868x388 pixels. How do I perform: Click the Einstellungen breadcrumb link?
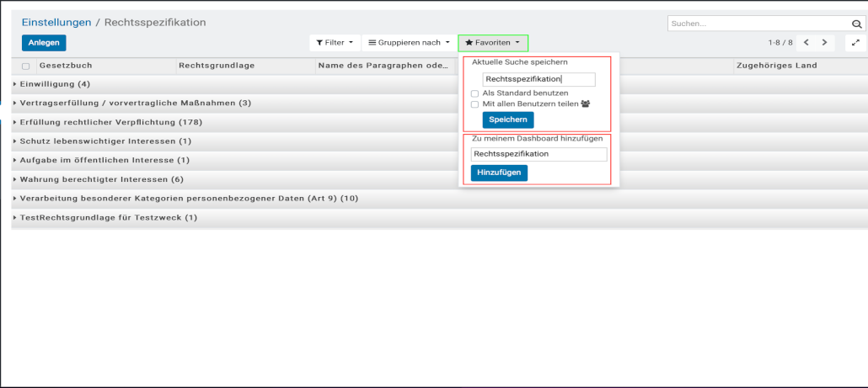click(56, 23)
